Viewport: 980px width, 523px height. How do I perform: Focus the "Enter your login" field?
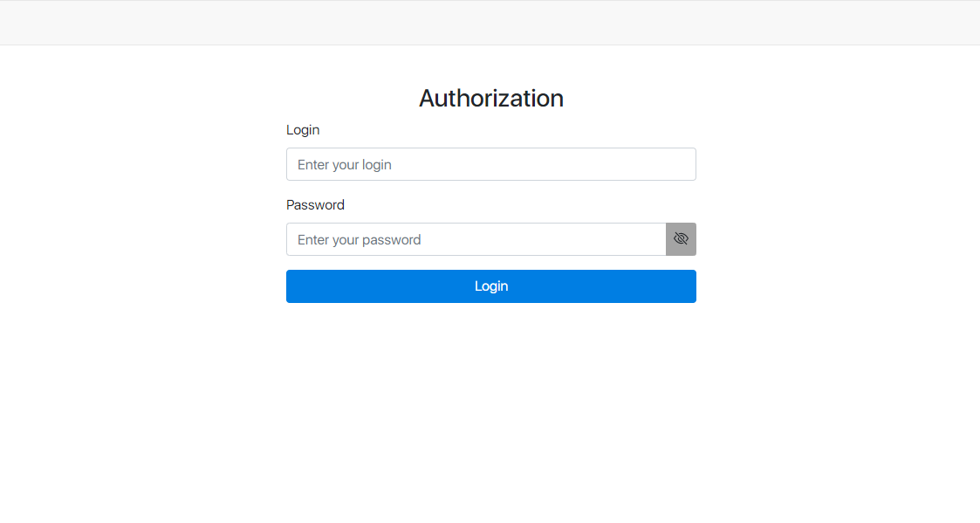pos(490,164)
